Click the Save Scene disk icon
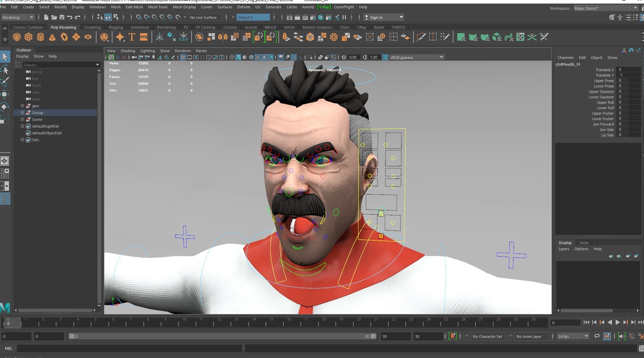The height and width of the screenshot is (358, 644). (62, 17)
